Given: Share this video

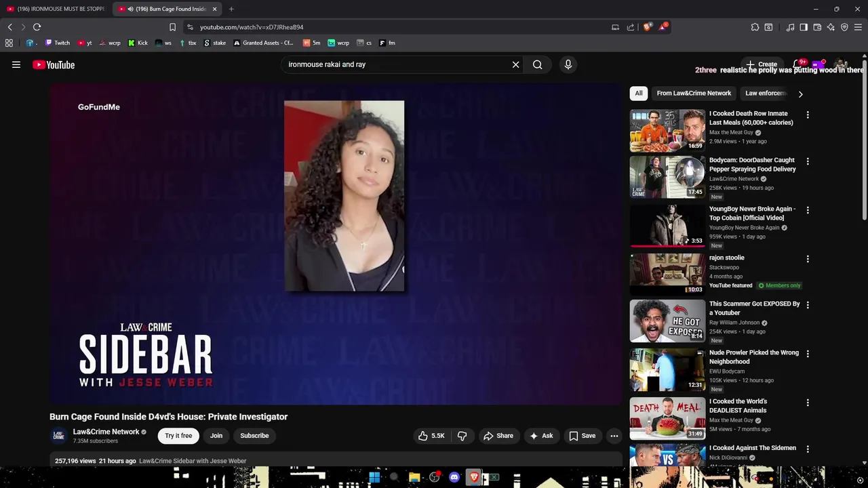Looking at the screenshot, I should (498, 436).
